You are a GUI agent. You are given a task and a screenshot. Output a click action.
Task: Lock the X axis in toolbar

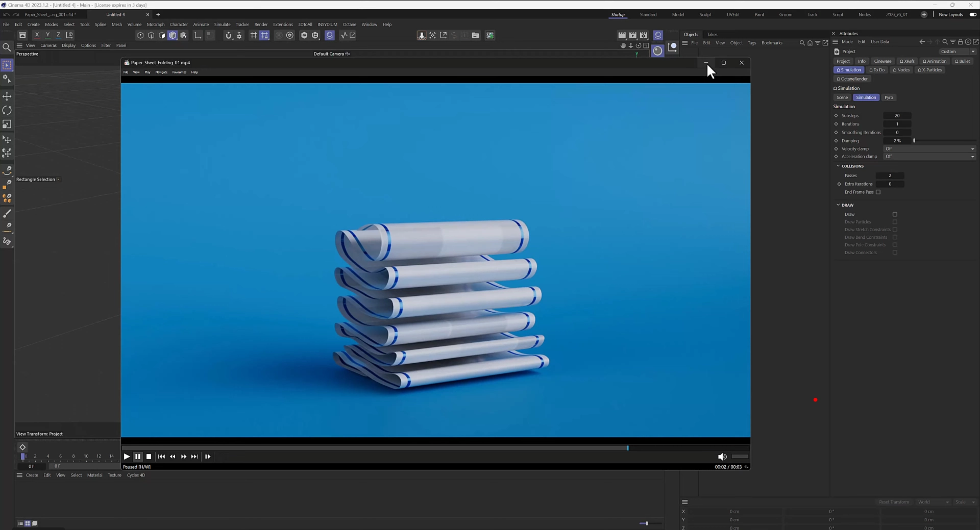(x=37, y=35)
